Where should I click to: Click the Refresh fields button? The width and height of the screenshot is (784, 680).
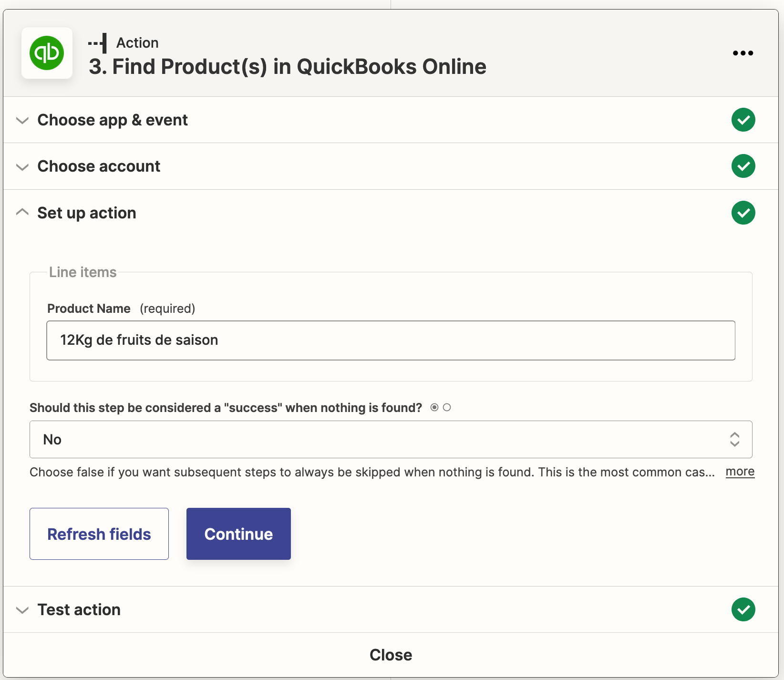pos(99,534)
